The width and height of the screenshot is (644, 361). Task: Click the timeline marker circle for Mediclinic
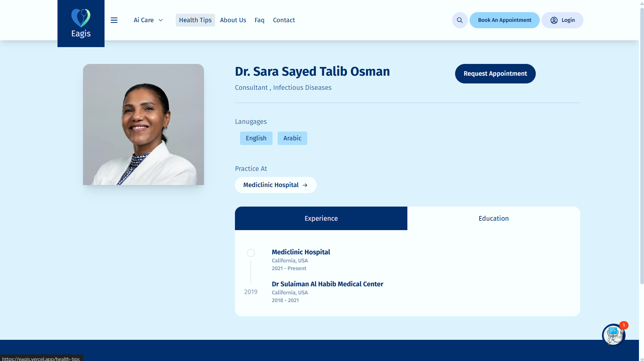(x=251, y=253)
